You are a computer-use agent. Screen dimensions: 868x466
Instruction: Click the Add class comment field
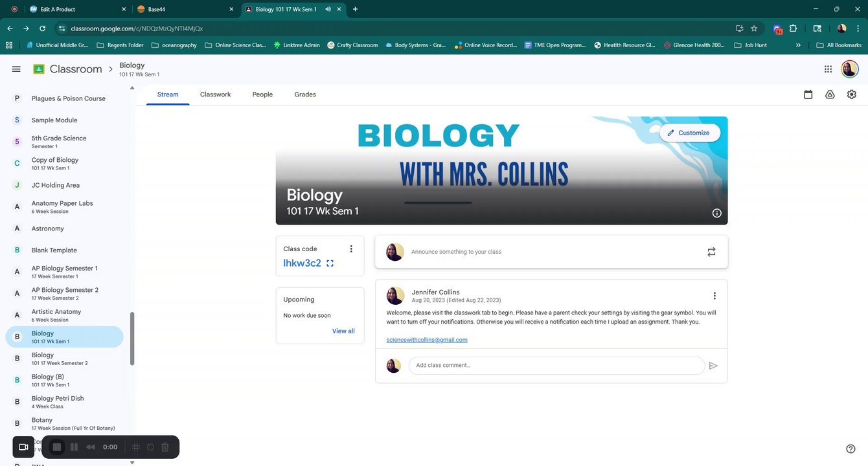(x=556, y=366)
